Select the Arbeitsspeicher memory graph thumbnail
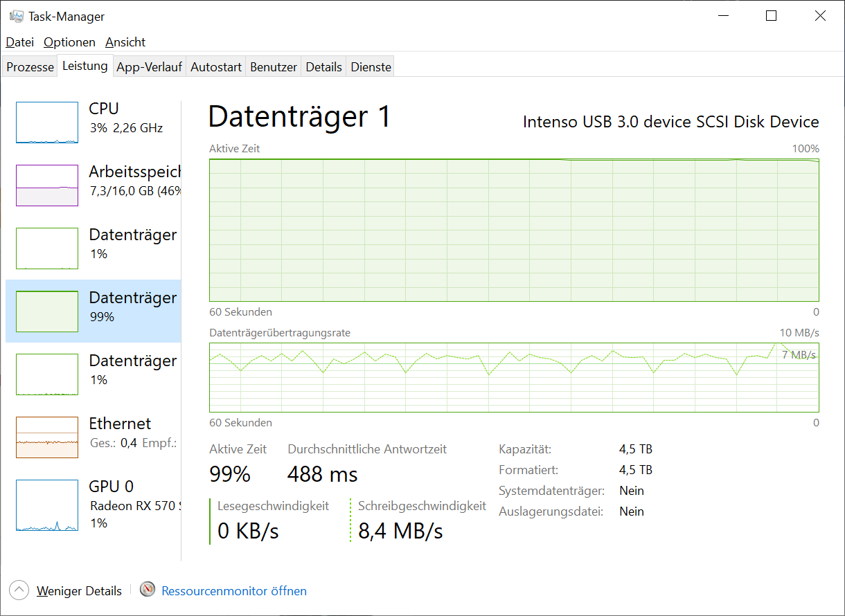 [x=47, y=185]
